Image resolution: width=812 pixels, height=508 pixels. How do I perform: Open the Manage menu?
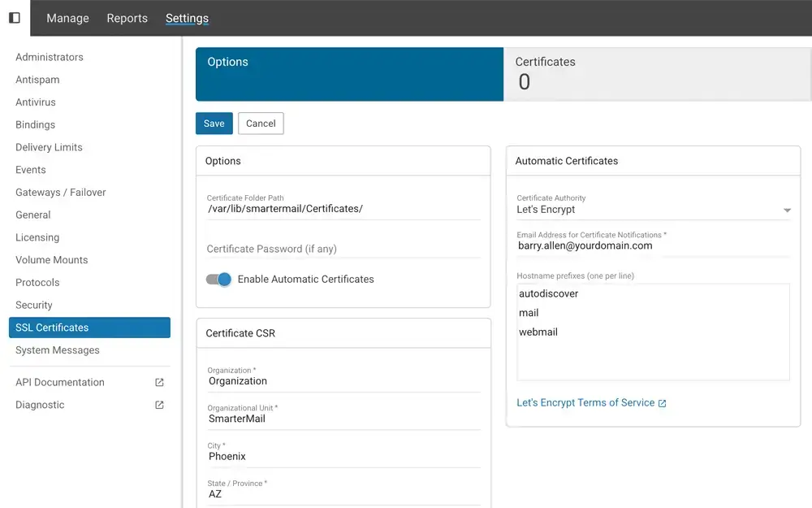[67, 18]
